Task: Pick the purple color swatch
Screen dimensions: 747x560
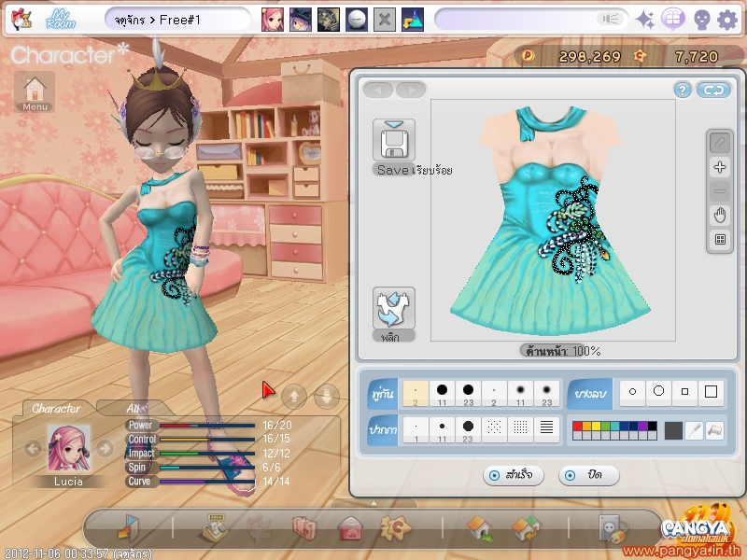Action: (642, 426)
